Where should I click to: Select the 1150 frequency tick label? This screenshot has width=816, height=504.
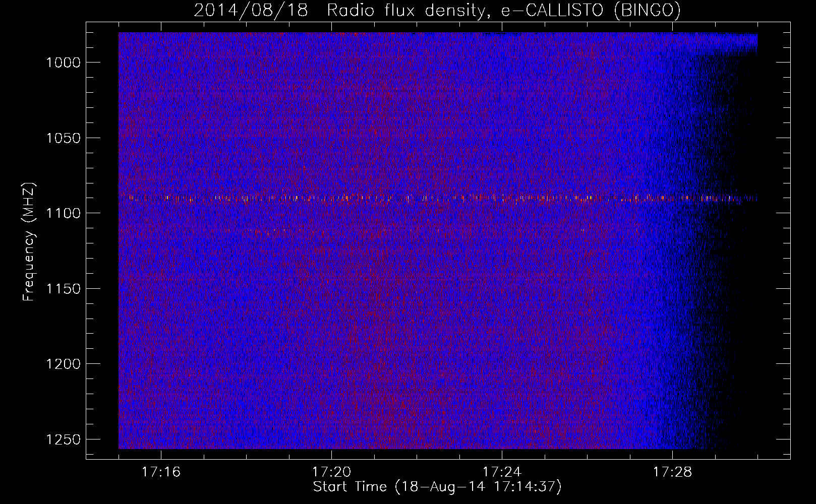(x=63, y=289)
